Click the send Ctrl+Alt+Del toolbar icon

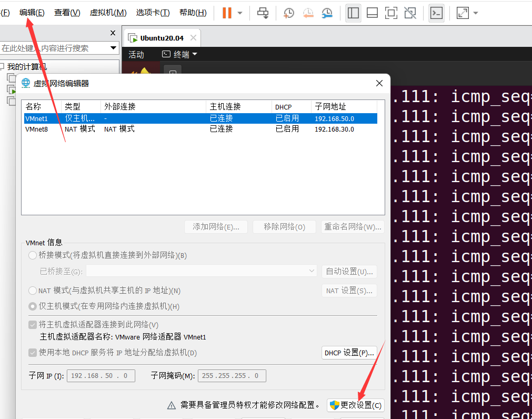click(263, 13)
